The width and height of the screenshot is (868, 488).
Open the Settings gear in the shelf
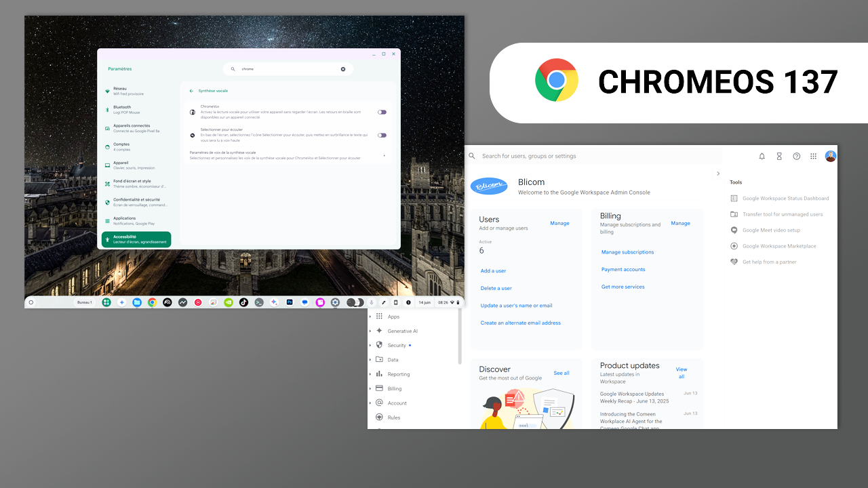coord(335,302)
